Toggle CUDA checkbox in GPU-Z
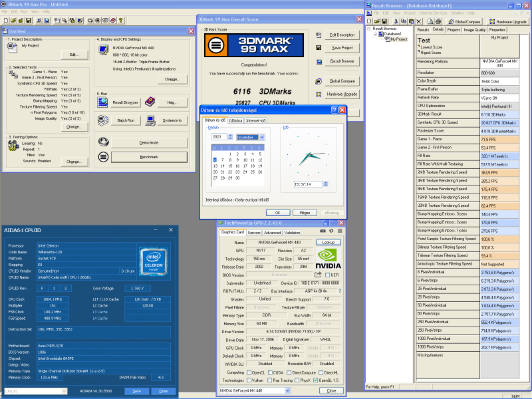 pos(270,372)
